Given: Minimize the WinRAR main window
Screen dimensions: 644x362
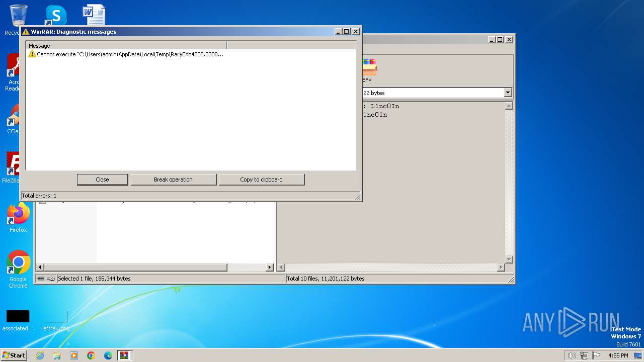Looking at the screenshot, I should pos(492,39).
